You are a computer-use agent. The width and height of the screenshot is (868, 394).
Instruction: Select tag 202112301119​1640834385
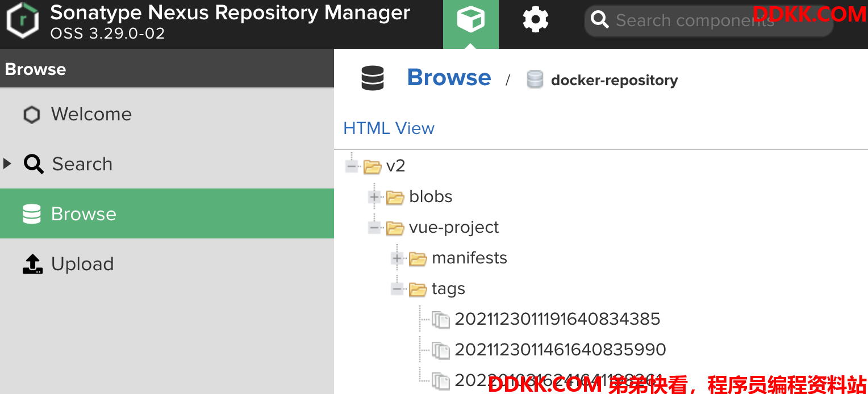557,319
